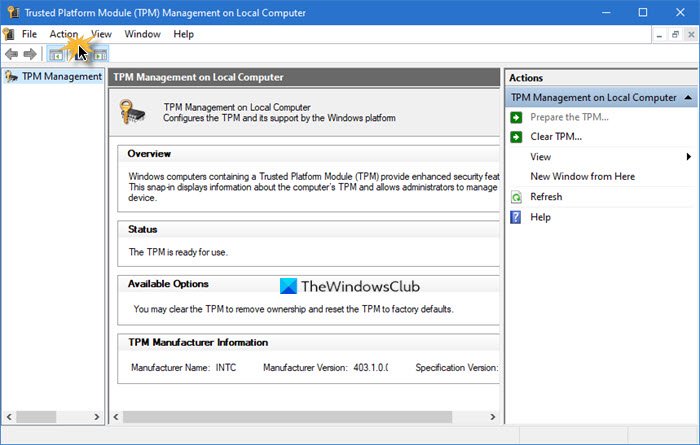Click the Refresh icon in the Actions pane
Image resolution: width=700 pixels, height=445 pixels.
[x=516, y=197]
